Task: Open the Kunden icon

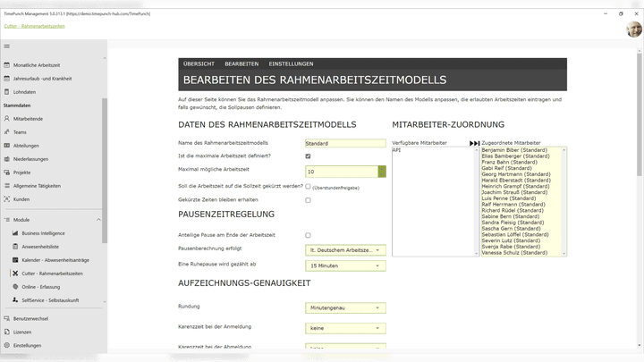Action: click(6, 199)
